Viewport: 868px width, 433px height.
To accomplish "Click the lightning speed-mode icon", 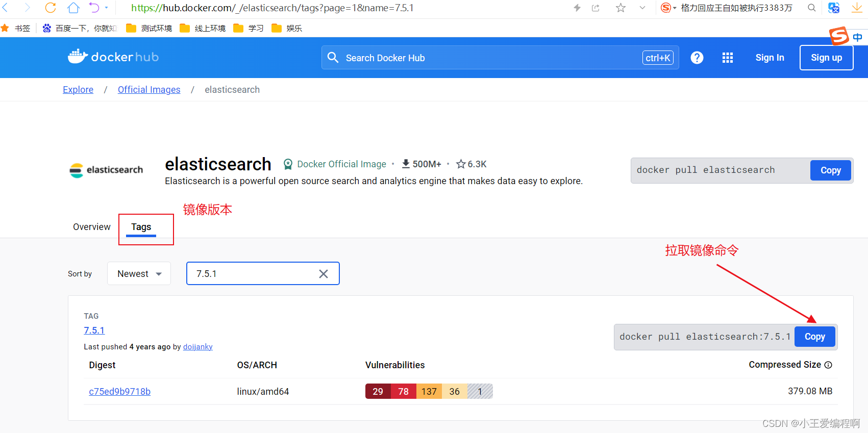I will (x=577, y=8).
